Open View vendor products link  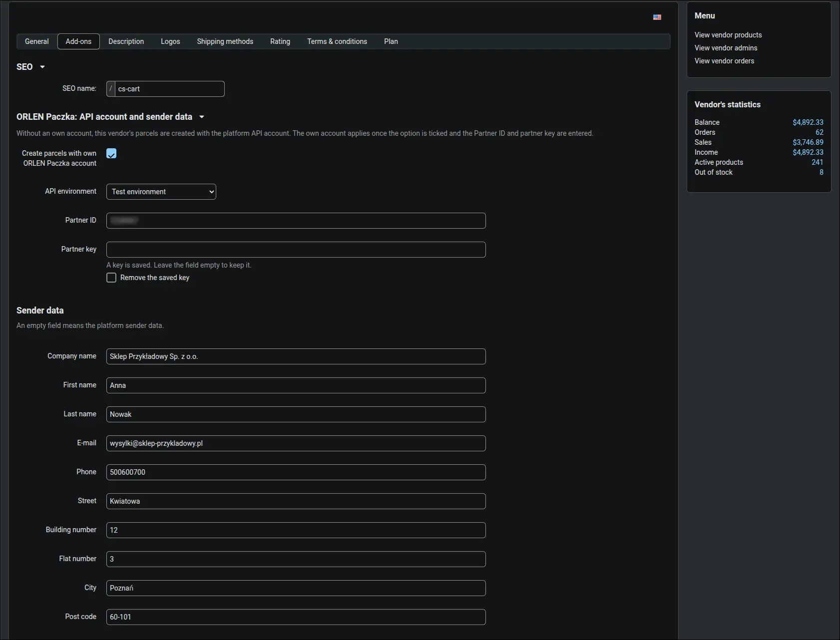(728, 35)
